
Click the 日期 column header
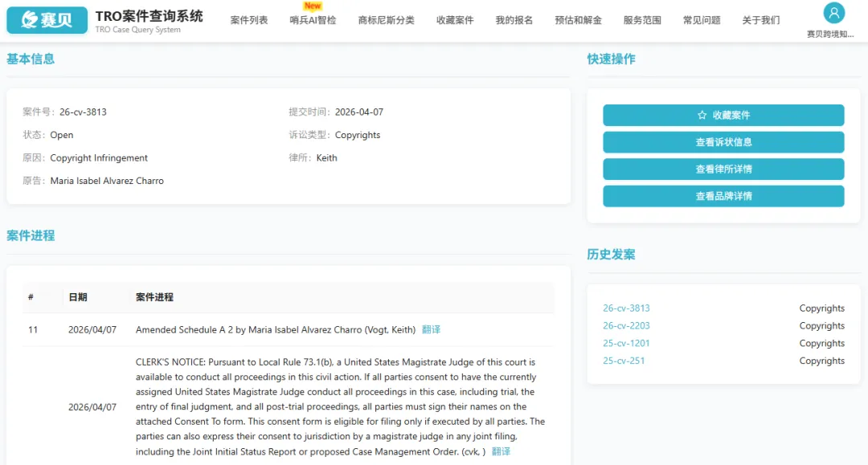[77, 297]
